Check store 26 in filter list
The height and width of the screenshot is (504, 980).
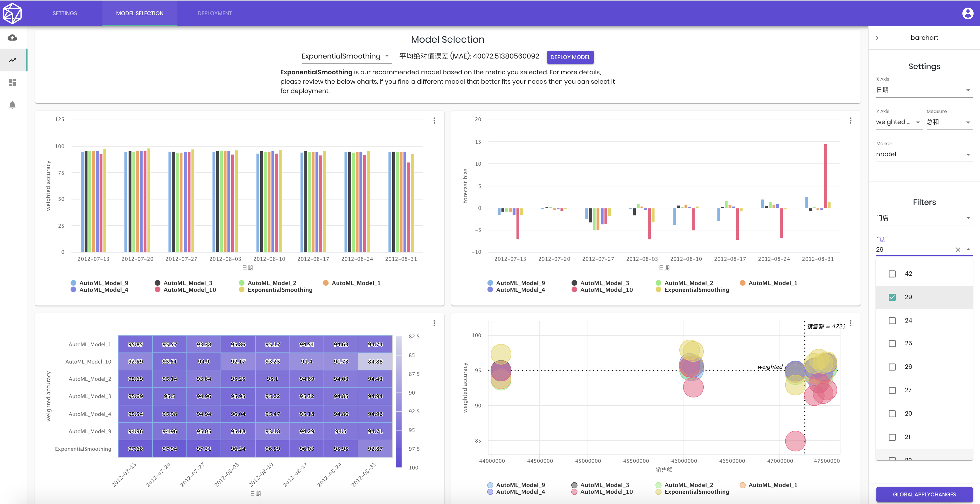point(892,367)
